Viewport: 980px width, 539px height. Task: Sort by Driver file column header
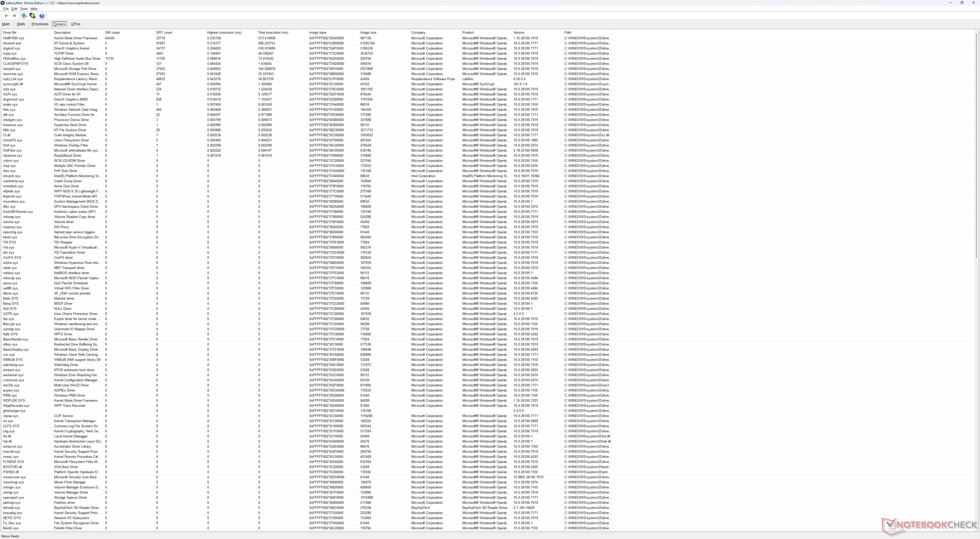click(27, 33)
